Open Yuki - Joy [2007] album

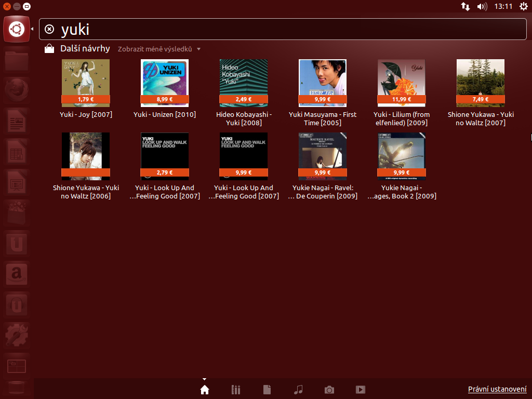pos(86,89)
